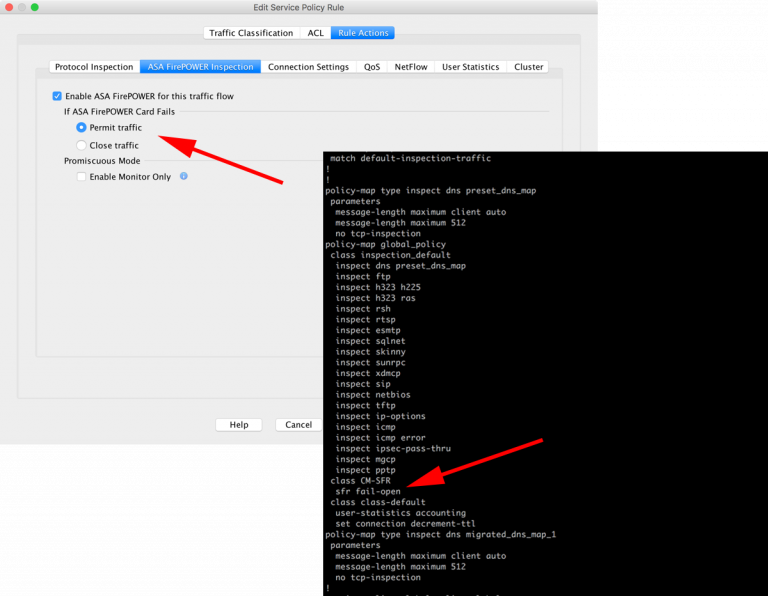Click the Help button
This screenshot has width=768, height=596.
pyautogui.click(x=239, y=425)
